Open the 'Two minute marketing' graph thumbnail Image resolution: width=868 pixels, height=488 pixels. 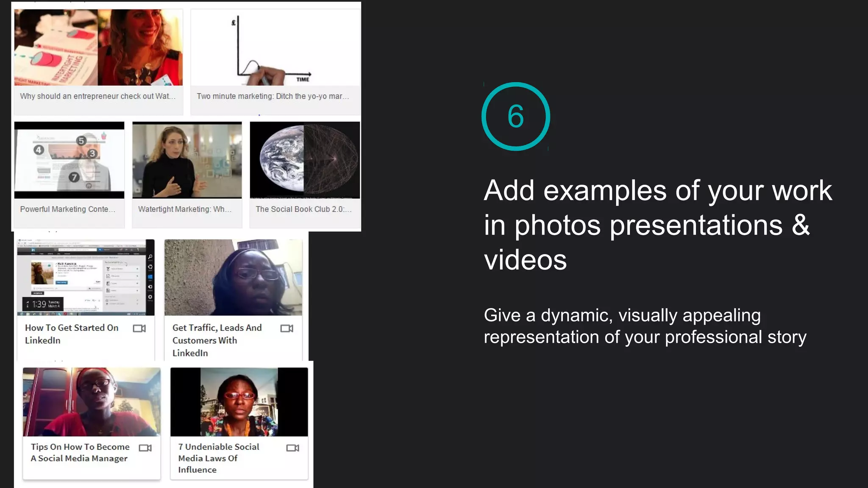(x=275, y=47)
